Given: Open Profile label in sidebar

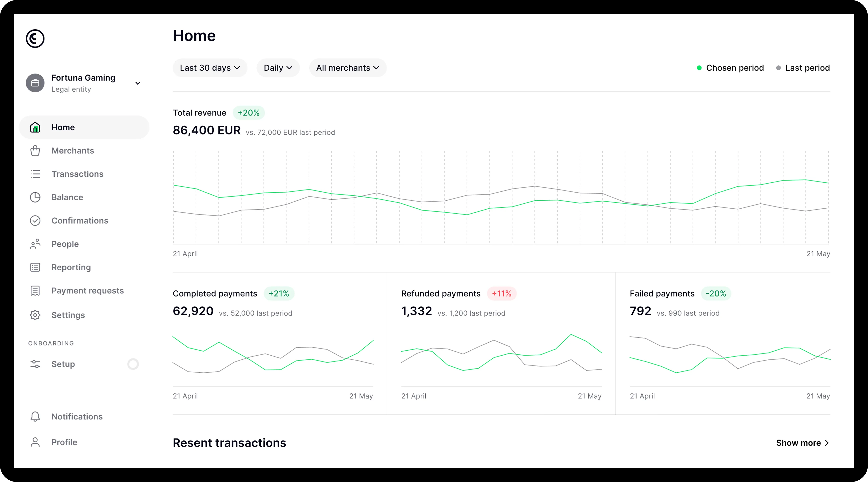Looking at the screenshot, I should (64, 442).
